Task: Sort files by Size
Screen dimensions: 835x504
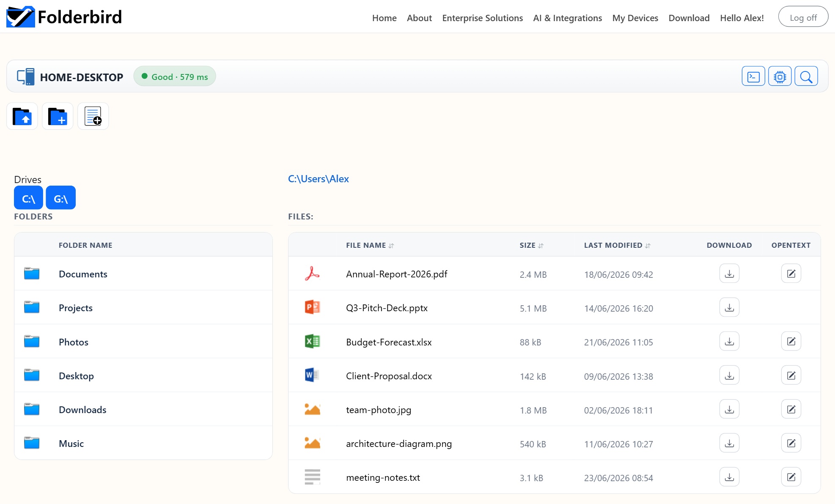Action: point(531,245)
